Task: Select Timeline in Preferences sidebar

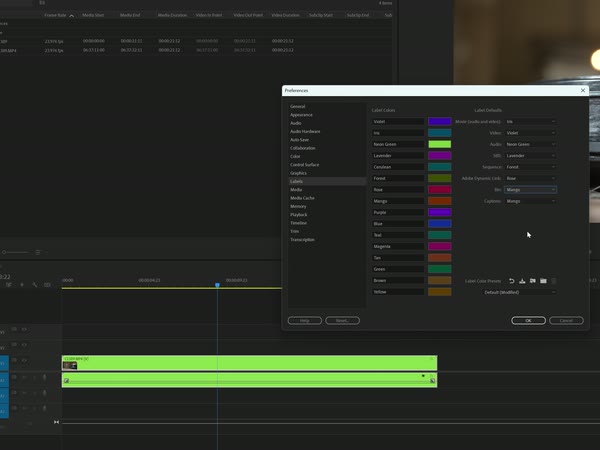Action: 298,223
